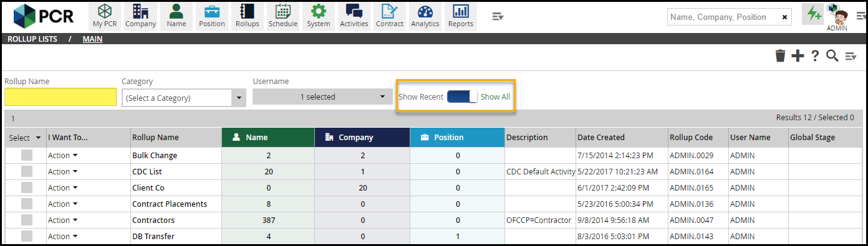Click rollup code ADMIN.0029
This screenshot has height=246, width=868.
pyautogui.click(x=692, y=156)
